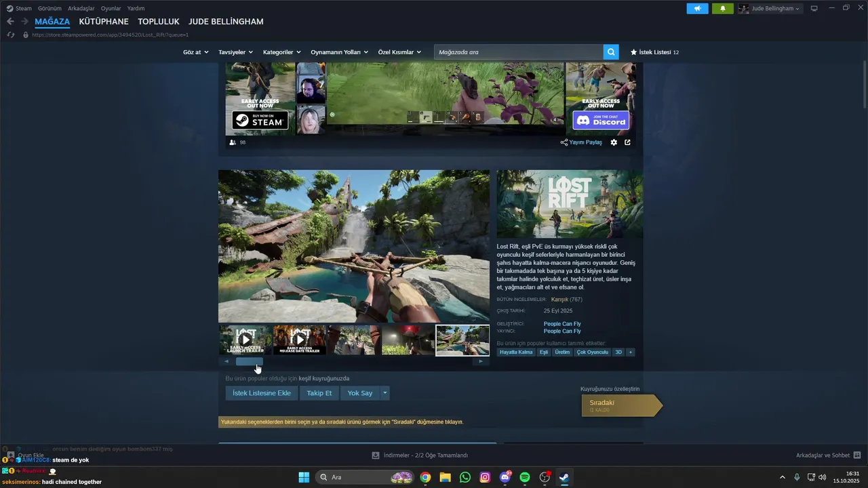Click the 3D tag
868x488 pixels.
coord(618,352)
